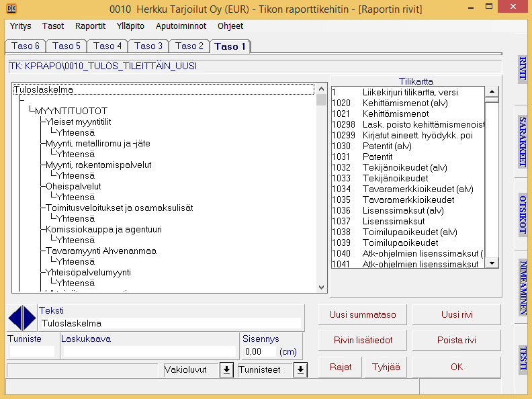Select account 1020 Kehittämismenot (alv)
The height and width of the screenshot is (399, 532).
coord(408,103)
